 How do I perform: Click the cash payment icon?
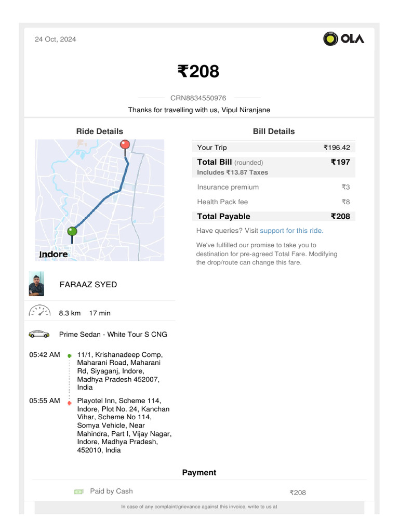[x=78, y=491]
